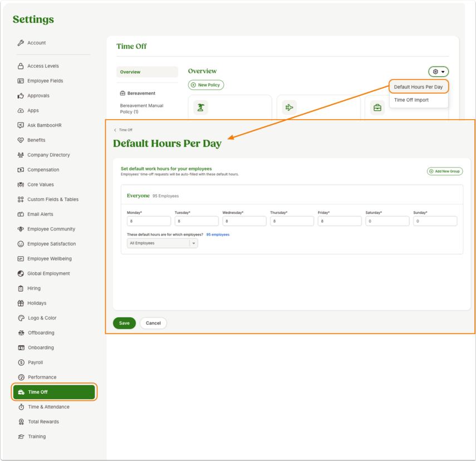Click the Logo & Color palette icon
This screenshot has height=461, width=476.
(x=21, y=318)
